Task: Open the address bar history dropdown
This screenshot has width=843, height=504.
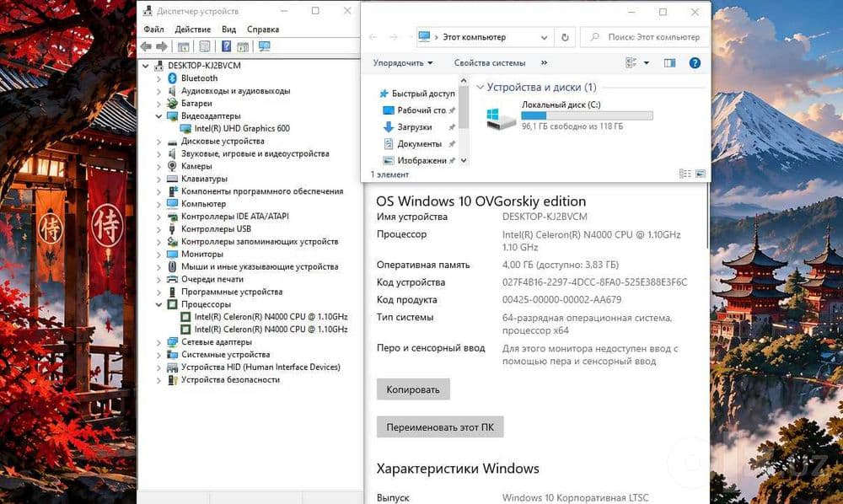Action: (x=544, y=37)
